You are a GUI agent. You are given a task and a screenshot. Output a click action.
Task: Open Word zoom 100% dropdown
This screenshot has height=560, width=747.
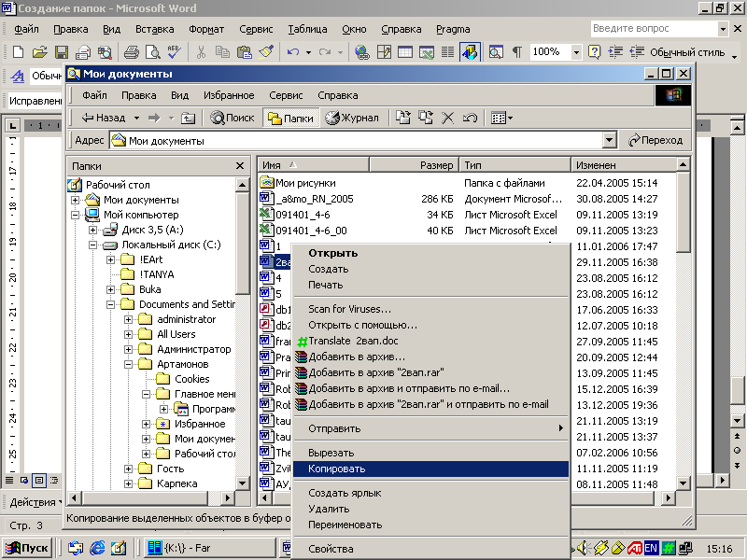tap(576, 52)
